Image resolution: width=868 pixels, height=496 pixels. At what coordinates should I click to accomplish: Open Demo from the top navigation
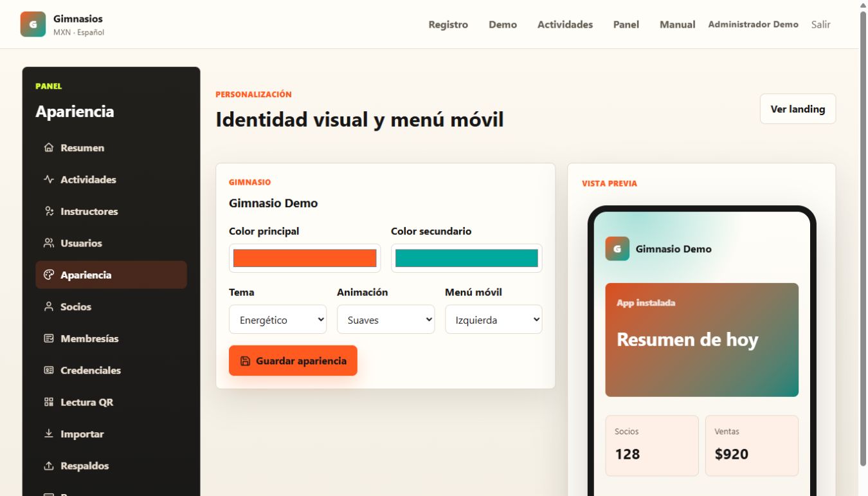click(503, 24)
